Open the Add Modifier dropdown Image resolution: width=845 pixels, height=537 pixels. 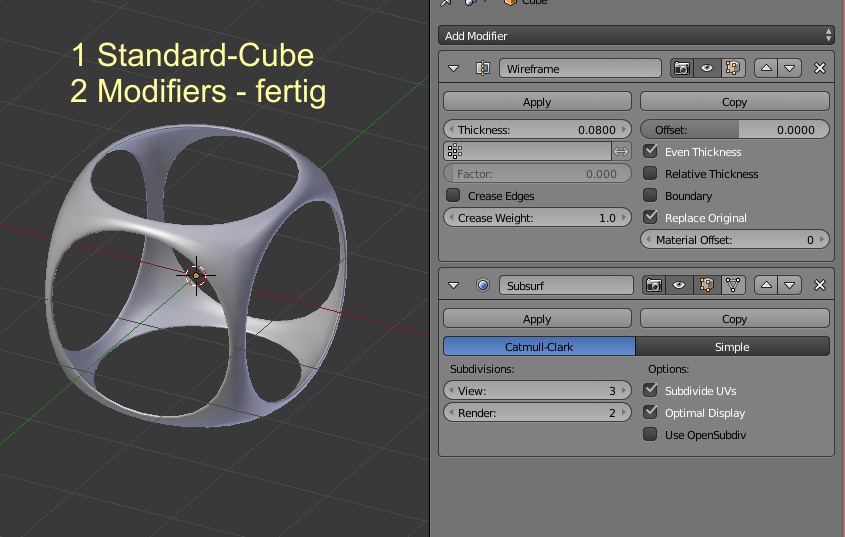pos(636,36)
